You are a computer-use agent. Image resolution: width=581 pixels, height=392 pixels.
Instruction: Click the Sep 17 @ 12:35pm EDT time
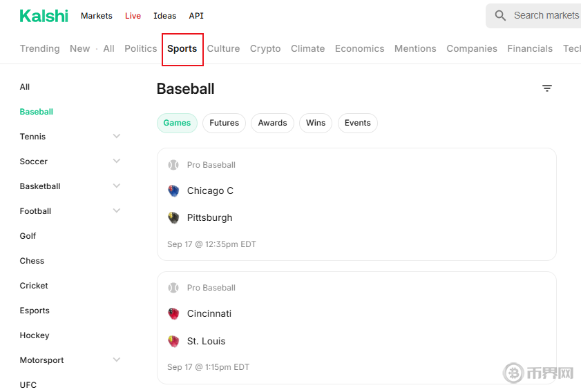pos(211,244)
